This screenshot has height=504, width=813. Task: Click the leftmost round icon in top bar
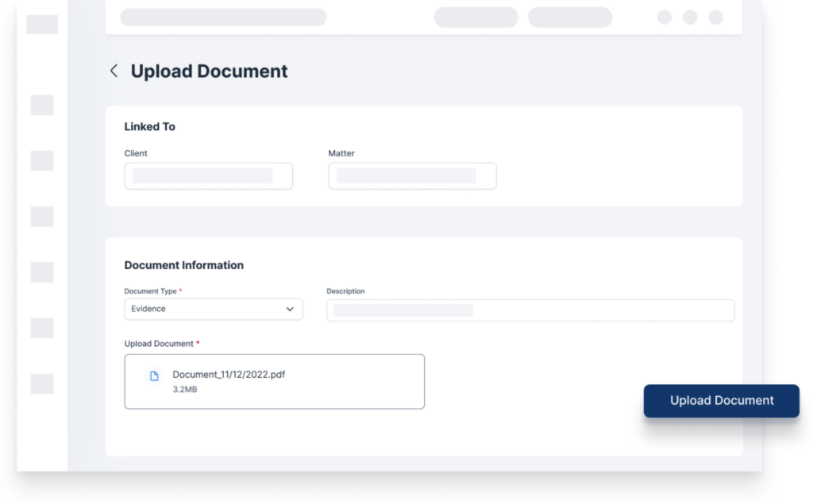click(x=665, y=17)
